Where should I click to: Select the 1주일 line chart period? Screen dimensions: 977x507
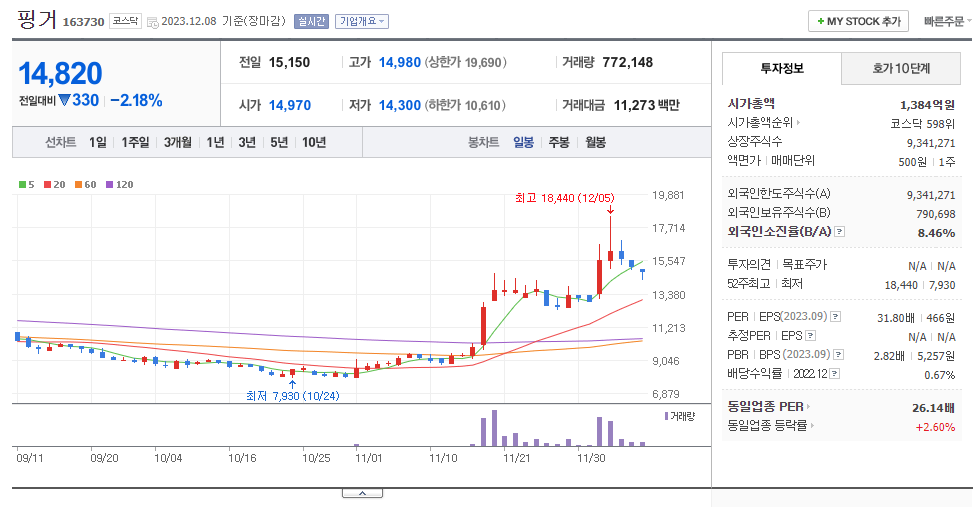point(135,143)
